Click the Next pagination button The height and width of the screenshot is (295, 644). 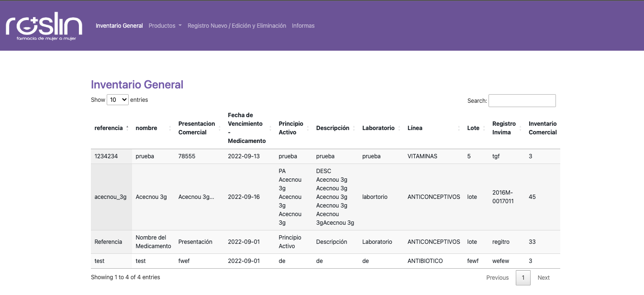[x=544, y=278]
